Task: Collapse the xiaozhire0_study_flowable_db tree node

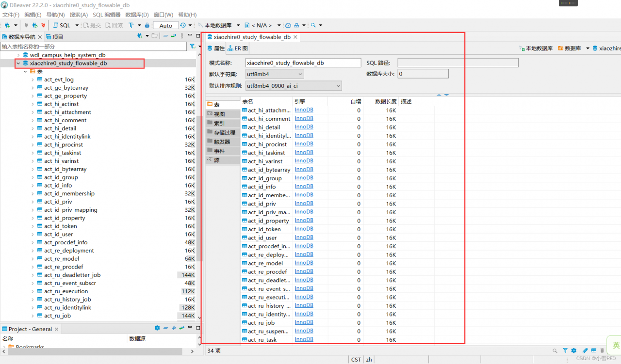Action: tap(18, 63)
